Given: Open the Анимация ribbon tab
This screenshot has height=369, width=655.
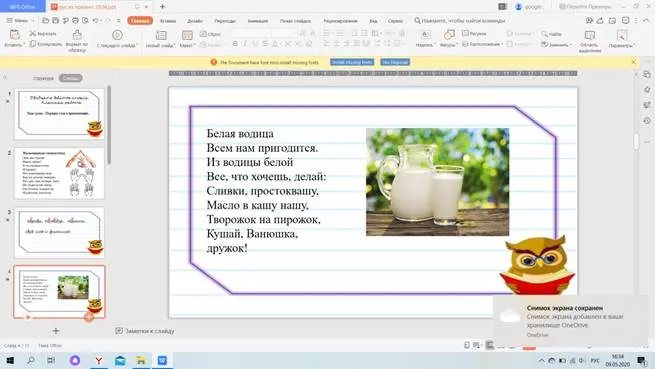Looking at the screenshot, I should [x=258, y=20].
